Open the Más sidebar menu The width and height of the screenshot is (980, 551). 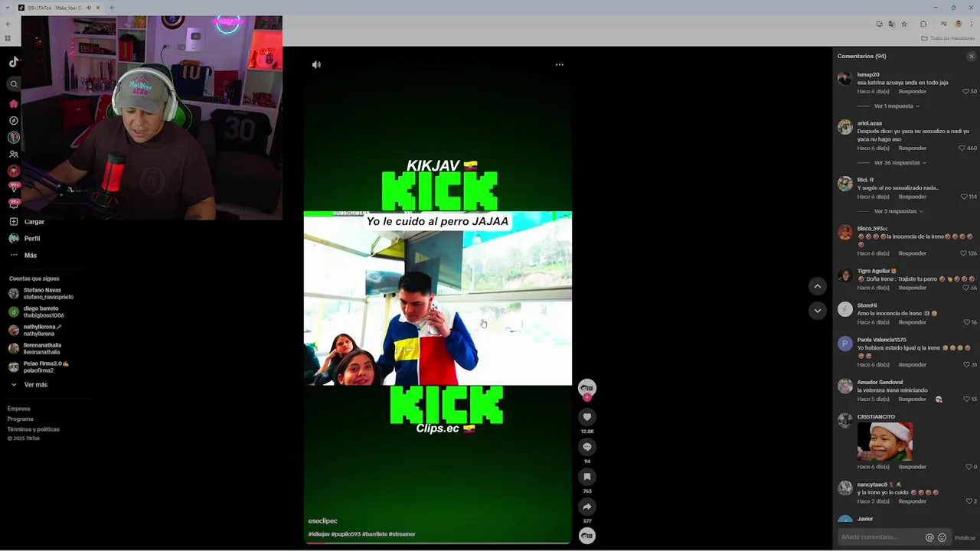point(23,256)
